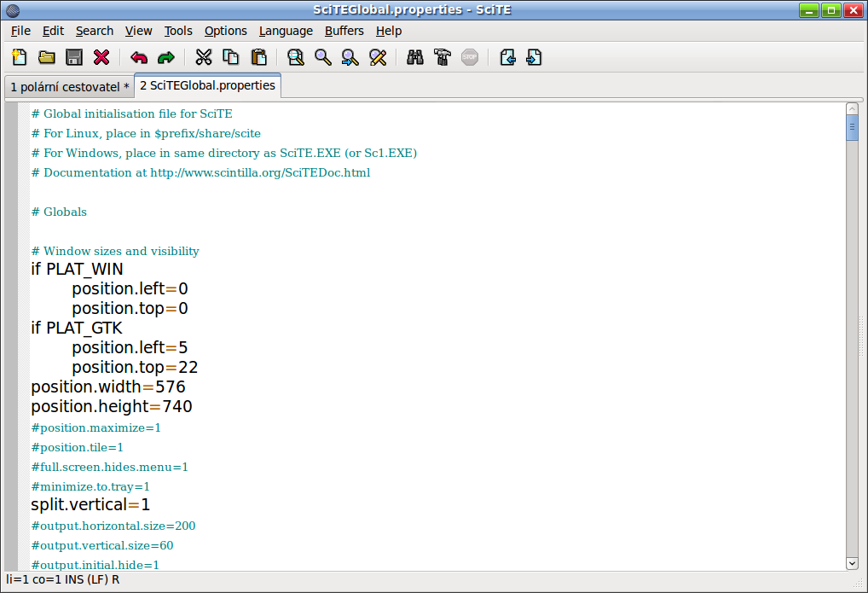Open the Buffers menu

click(344, 31)
